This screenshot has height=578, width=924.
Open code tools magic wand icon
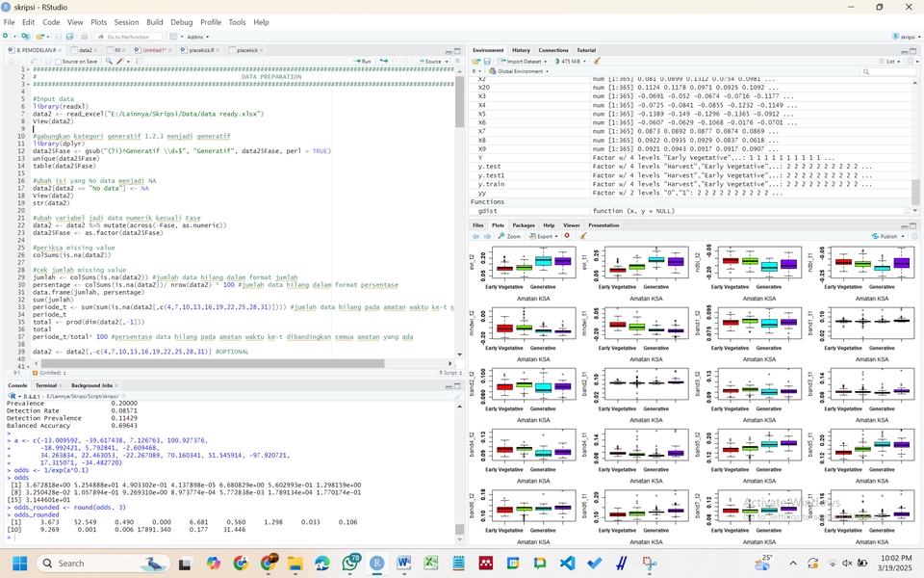coord(120,61)
